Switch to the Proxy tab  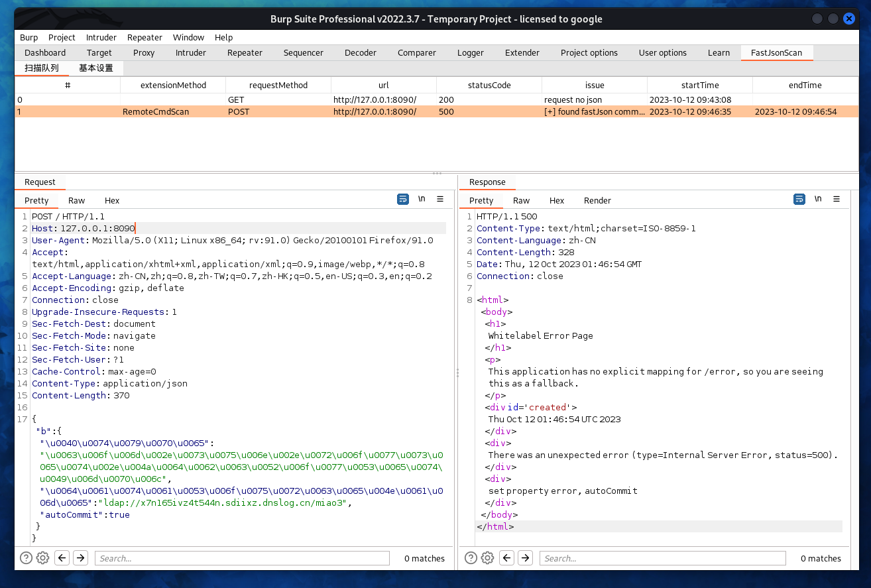click(x=144, y=53)
